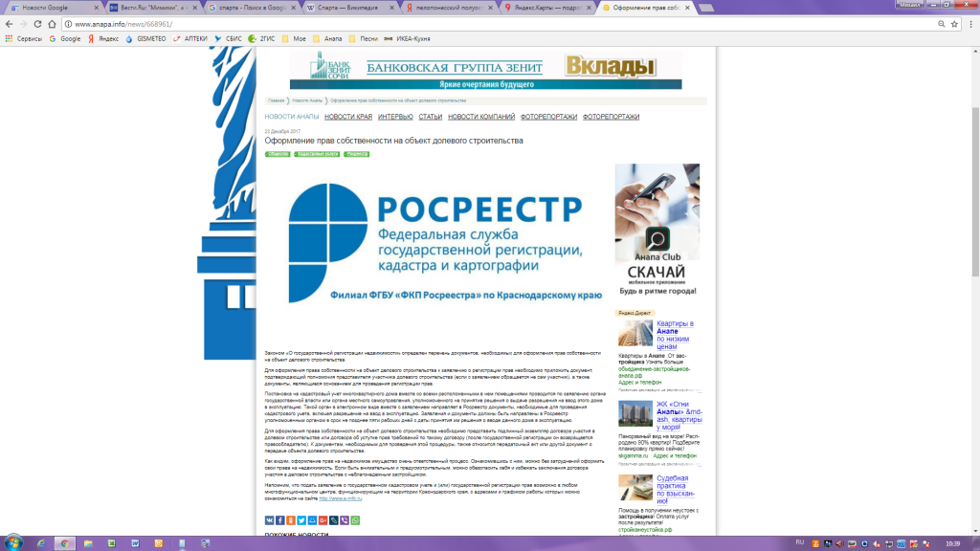Open Excel from the taskbar

pos(111,543)
